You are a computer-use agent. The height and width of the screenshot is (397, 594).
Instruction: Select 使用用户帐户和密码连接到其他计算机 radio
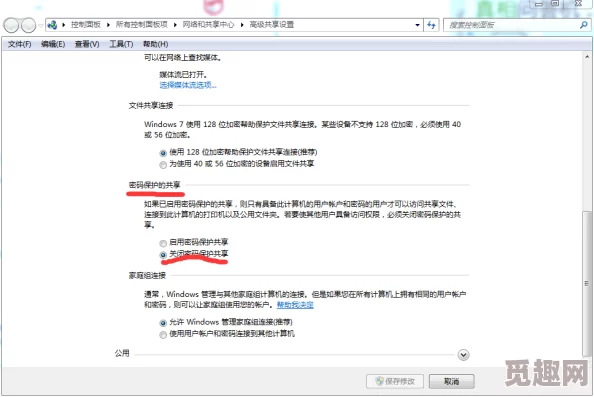163,335
